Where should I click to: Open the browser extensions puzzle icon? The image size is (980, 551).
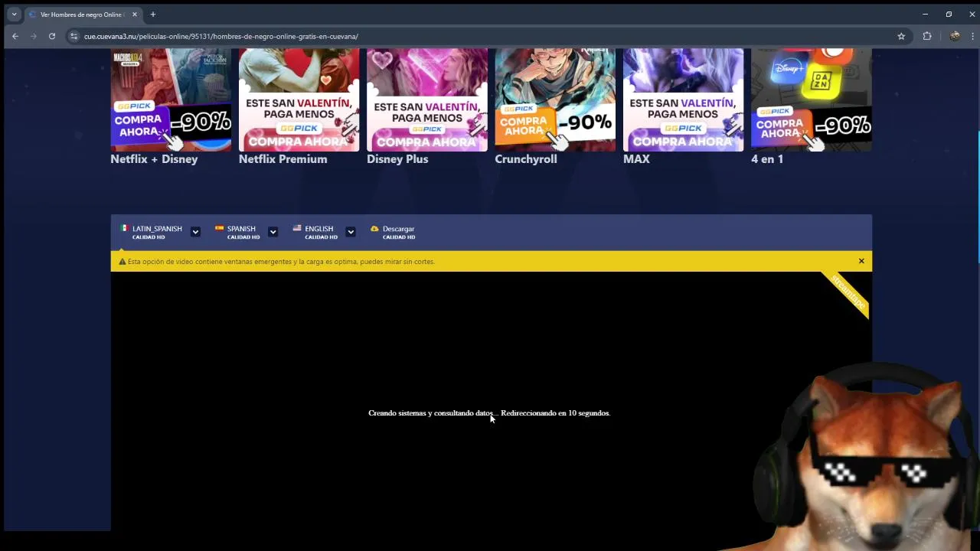(x=927, y=36)
